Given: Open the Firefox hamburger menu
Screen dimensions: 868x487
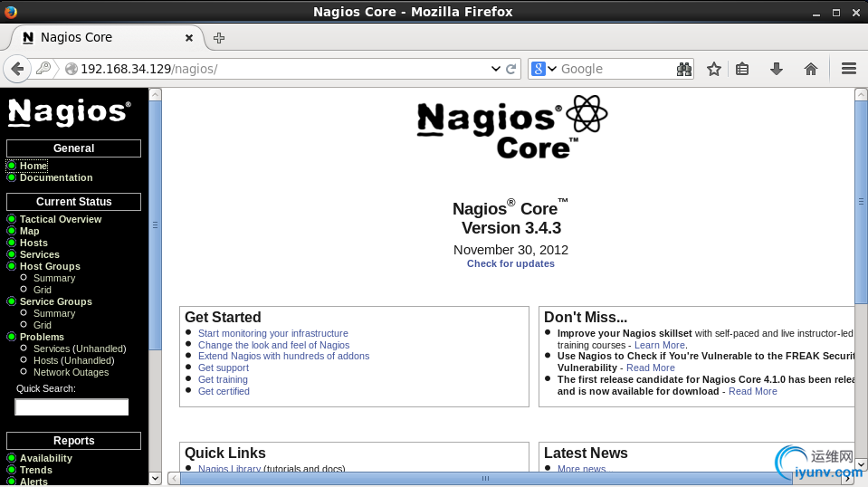Looking at the screenshot, I should click(x=849, y=69).
